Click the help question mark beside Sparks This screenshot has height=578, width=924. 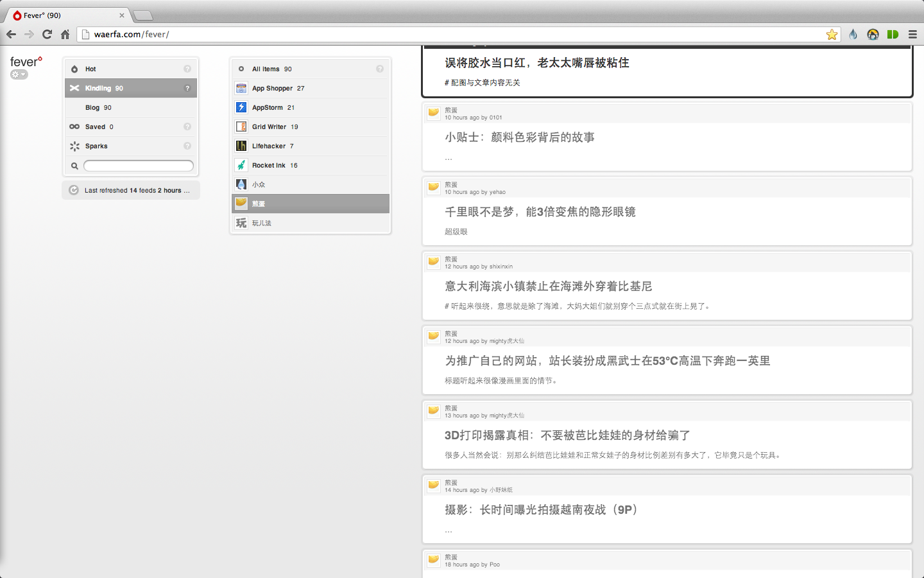[x=187, y=146]
